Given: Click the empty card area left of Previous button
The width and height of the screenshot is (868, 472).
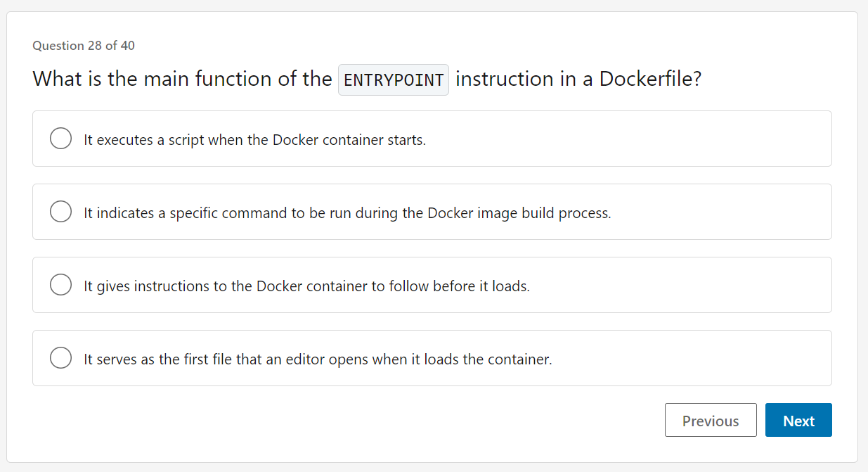Looking at the screenshot, I should 351,420.
